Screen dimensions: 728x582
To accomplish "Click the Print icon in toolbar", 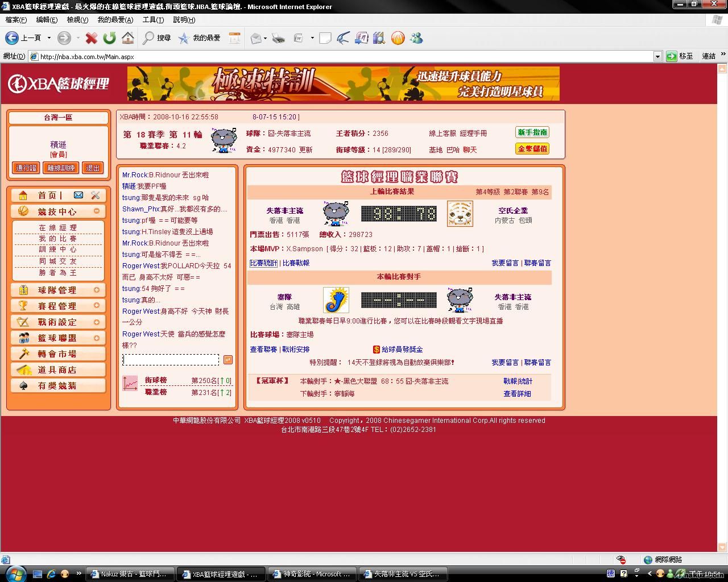I will click(x=278, y=38).
